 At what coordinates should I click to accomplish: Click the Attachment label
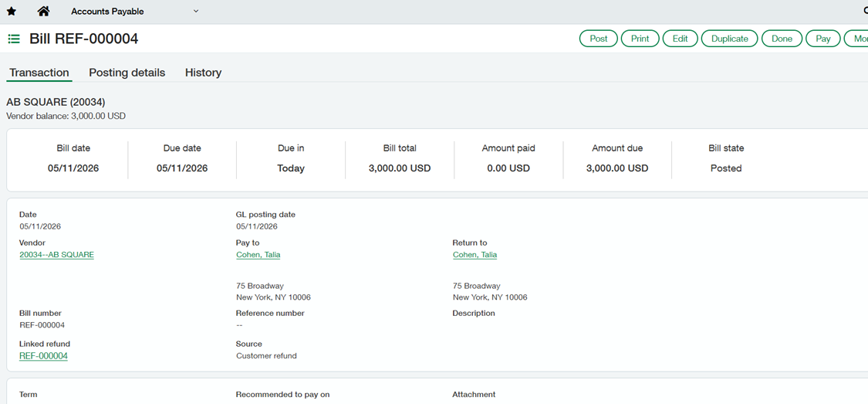point(474,395)
